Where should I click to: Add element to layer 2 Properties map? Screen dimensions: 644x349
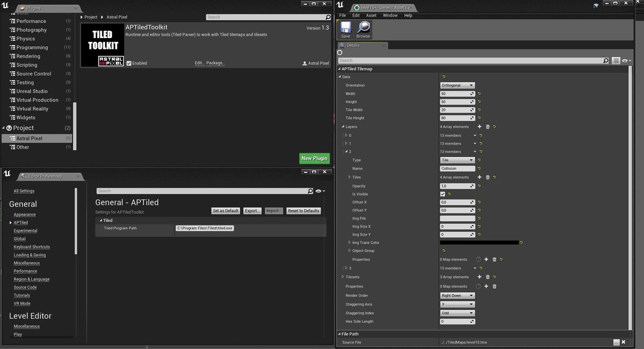click(486, 259)
